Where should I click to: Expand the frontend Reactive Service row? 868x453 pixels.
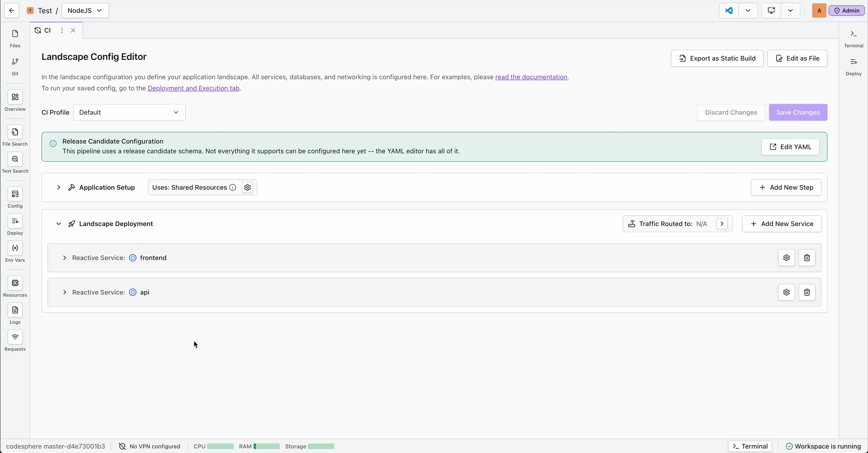[64, 258]
